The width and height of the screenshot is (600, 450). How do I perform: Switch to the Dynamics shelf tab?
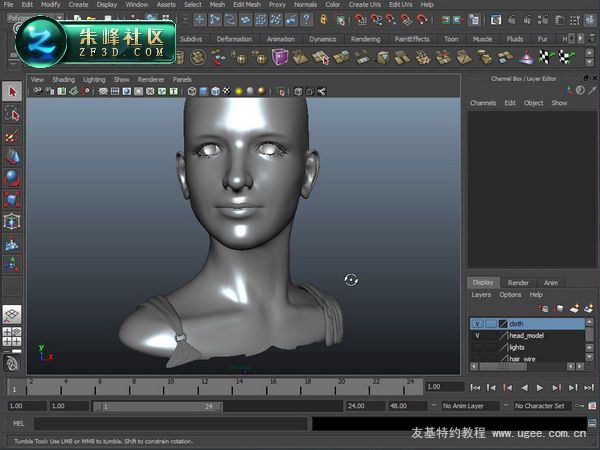(x=323, y=39)
